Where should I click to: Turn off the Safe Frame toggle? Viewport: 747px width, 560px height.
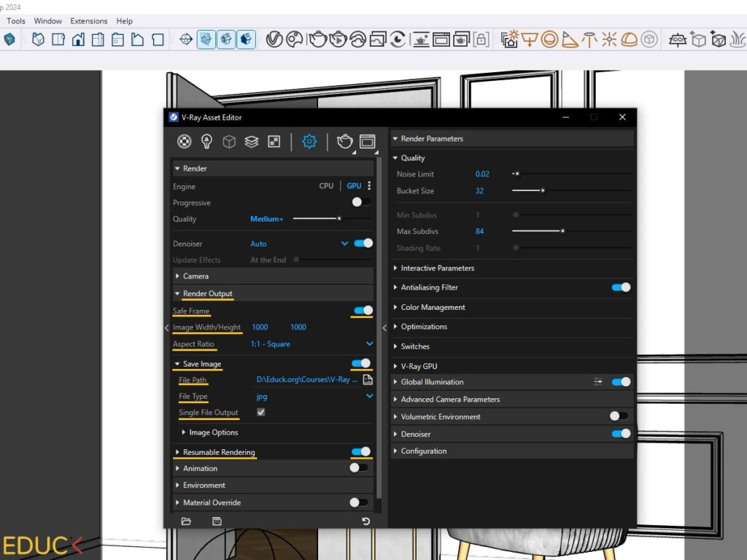363,311
